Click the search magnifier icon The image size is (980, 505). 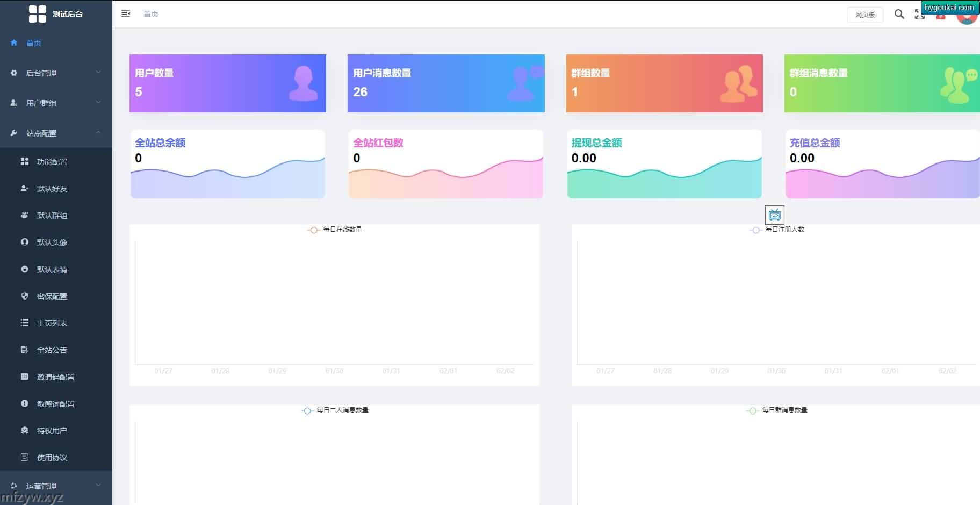pyautogui.click(x=899, y=14)
